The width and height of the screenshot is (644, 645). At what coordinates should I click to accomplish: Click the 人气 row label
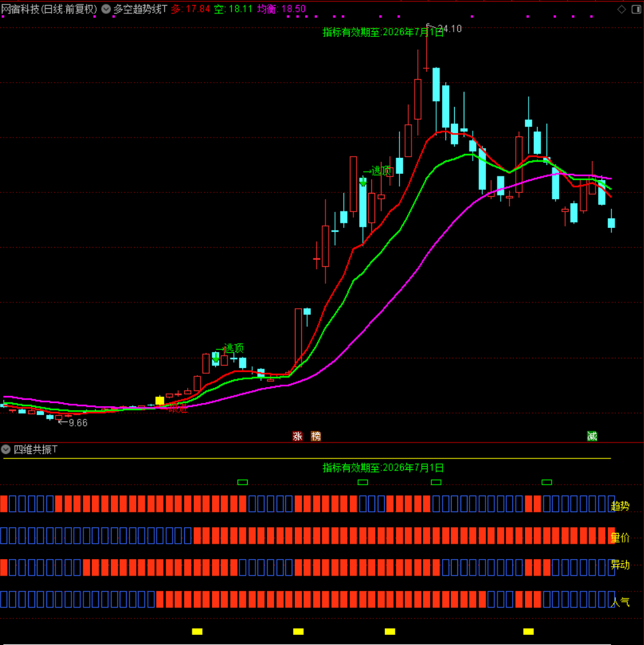620,601
